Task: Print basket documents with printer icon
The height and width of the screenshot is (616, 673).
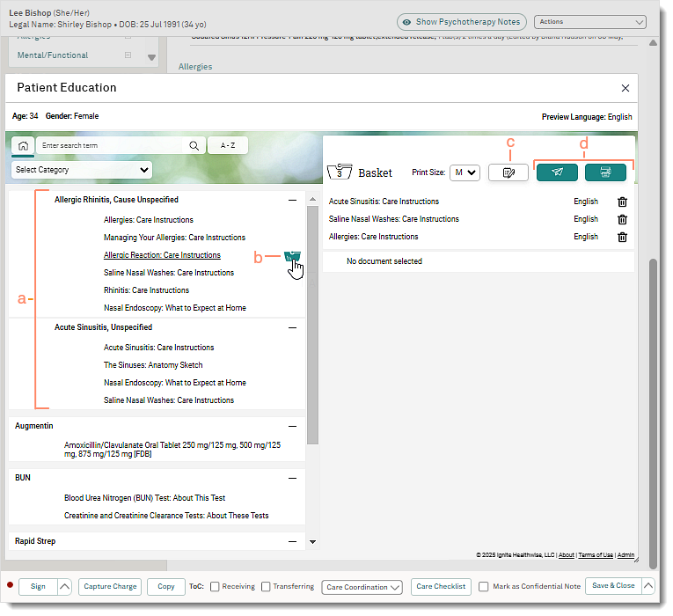Action: 605,172
